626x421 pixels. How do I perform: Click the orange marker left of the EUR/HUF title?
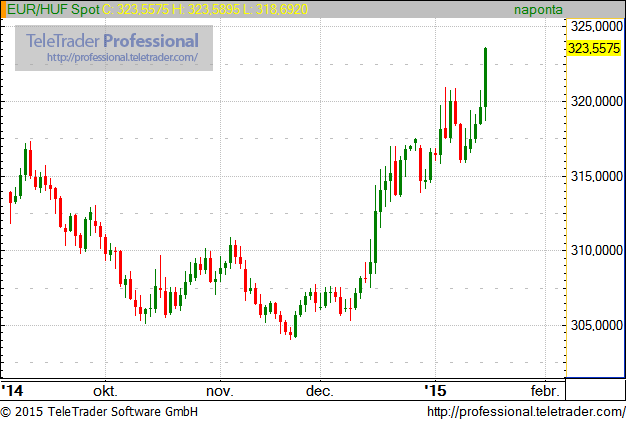point(3,9)
